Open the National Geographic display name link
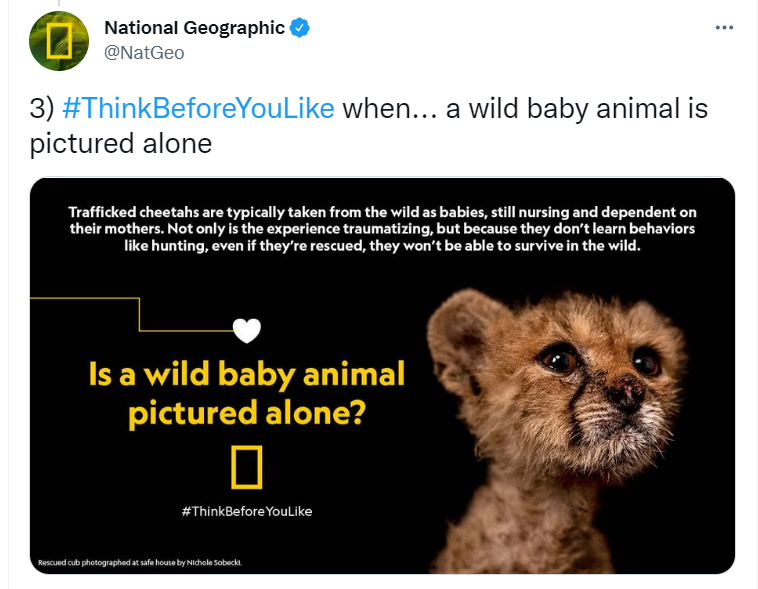The width and height of the screenshot is (758, 589). click(x=194, y=28)
